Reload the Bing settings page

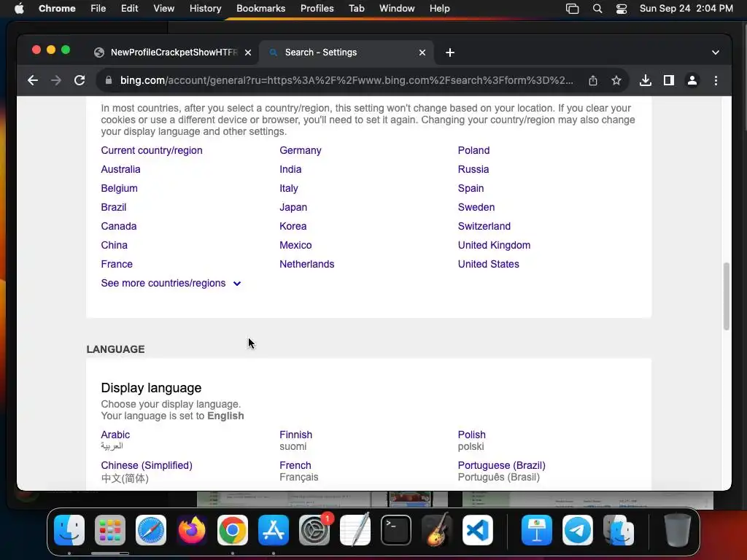(80, 80)
